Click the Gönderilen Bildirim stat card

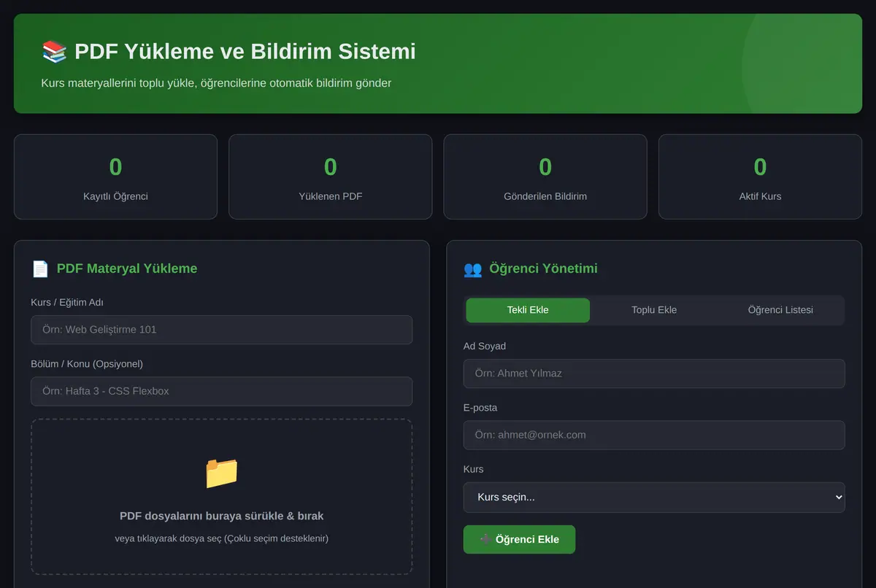(545, 177)
